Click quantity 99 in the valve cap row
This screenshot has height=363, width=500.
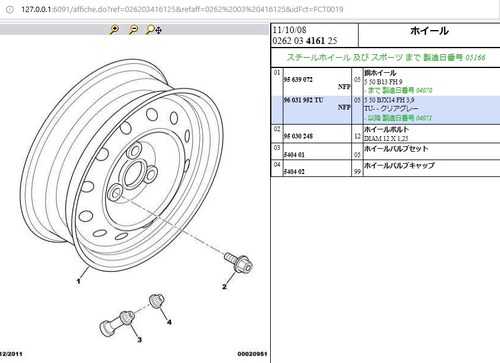pos(357,172)
